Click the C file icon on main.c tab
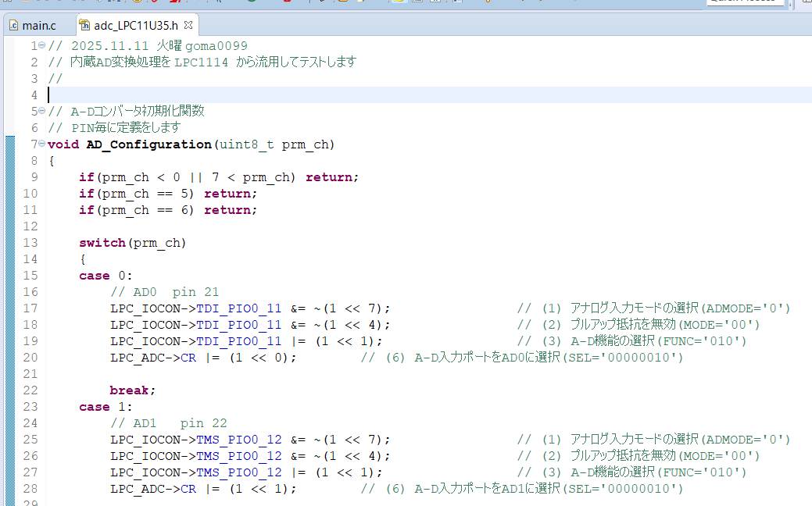 tap(13, 25)
